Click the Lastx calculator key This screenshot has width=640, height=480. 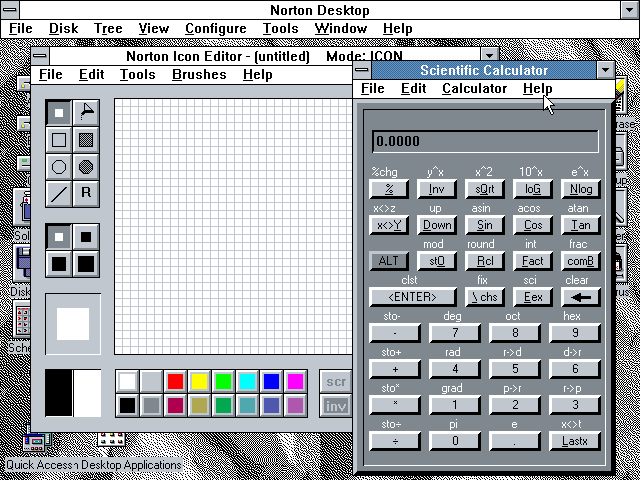point(575,441)
